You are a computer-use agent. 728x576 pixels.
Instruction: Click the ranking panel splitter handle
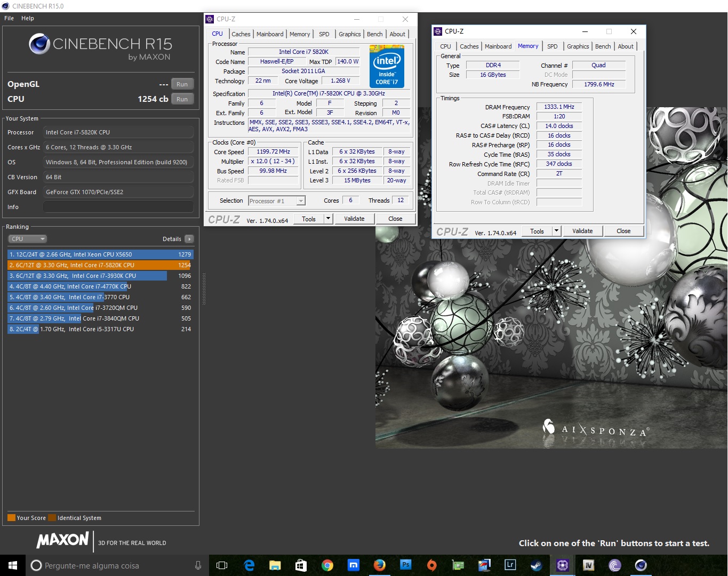pyautogui.click(x=204, y=289)
